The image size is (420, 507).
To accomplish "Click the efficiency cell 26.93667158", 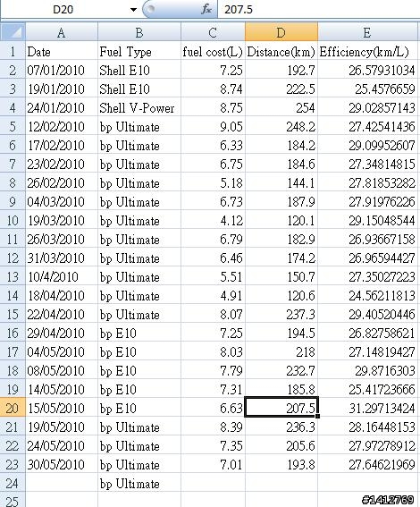I will (x=367, y=239).
